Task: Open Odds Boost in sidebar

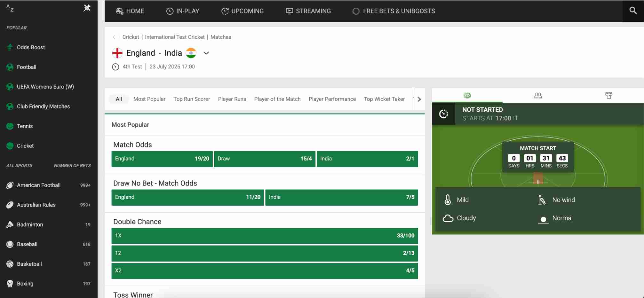Action: pos(31,47)
